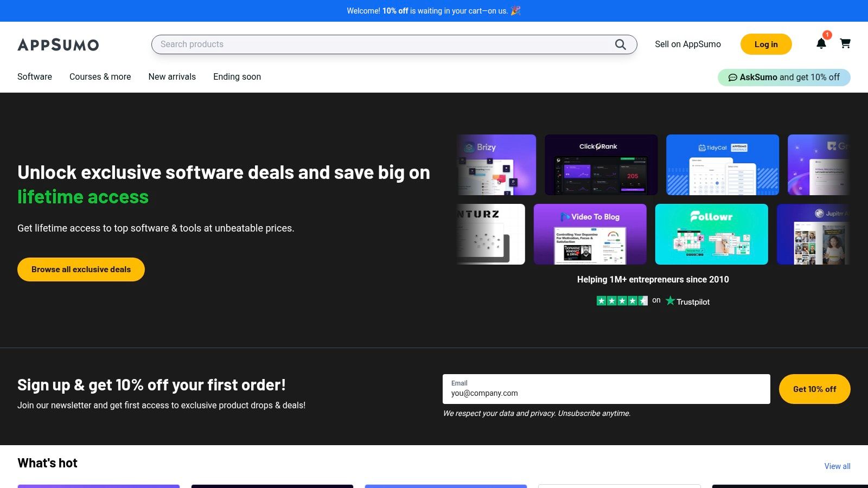This screenshot has height=488, width=868.
Task: Click the Trustpilot star rating
Action: [x=622, y=300]
